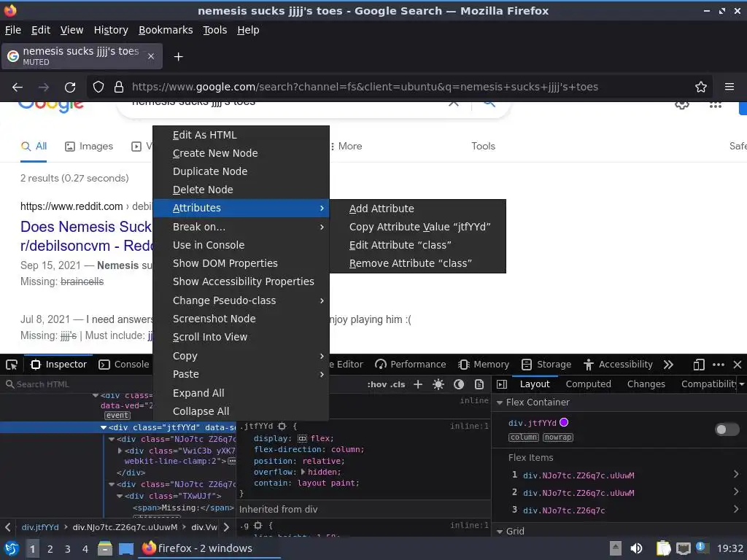Screen dimensions: 747x560
Task: Click the site security padlock icon
Action: pyautogui.click(x=119, y=87)
